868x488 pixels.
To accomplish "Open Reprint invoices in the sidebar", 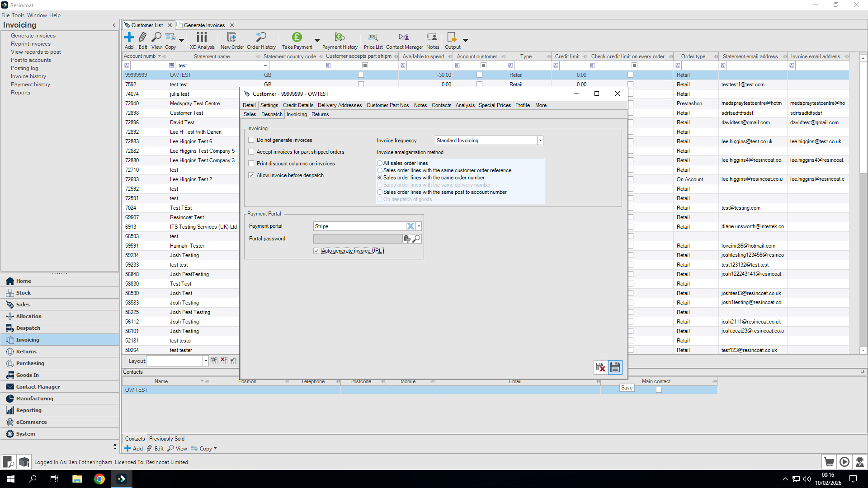I will coord(31,44).
